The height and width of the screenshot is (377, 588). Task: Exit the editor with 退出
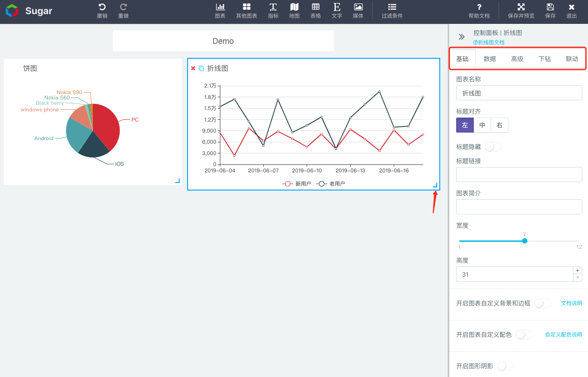(x=572, y=11)
